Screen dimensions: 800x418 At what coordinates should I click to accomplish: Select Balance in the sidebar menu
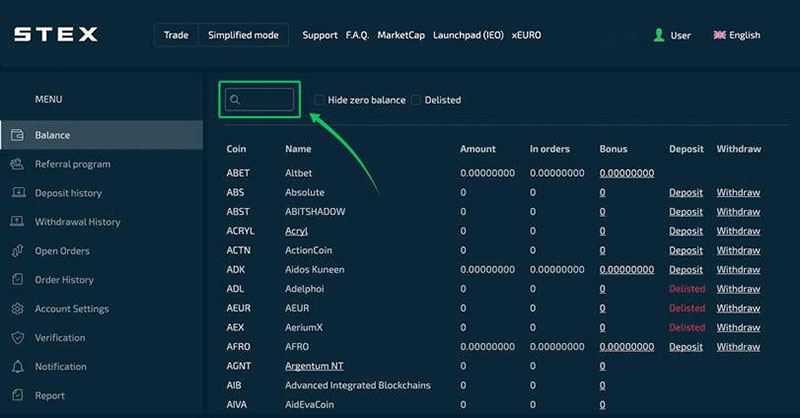click(102, 135)
